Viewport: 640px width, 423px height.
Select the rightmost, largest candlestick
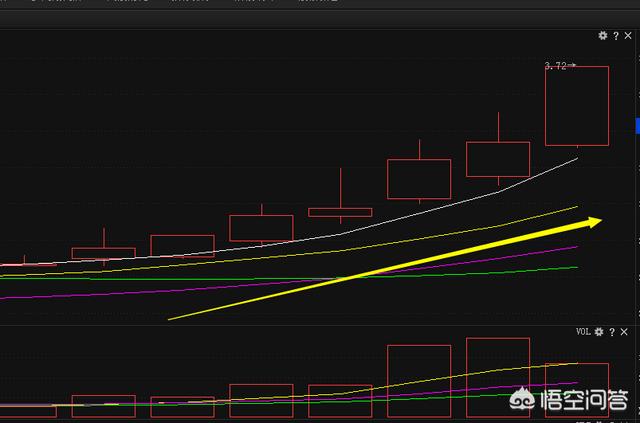(576, 105)
